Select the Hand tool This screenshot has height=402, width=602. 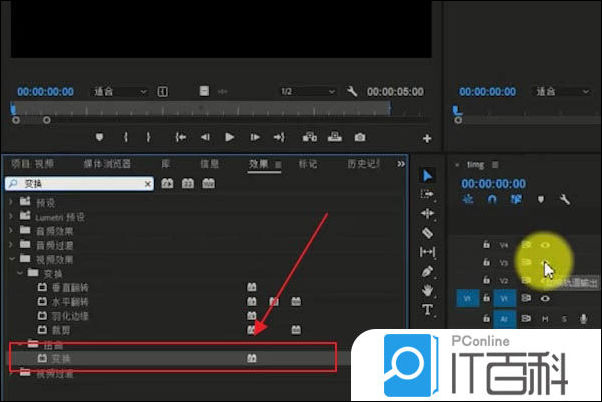pyautogui.click(x=427, y=290)
